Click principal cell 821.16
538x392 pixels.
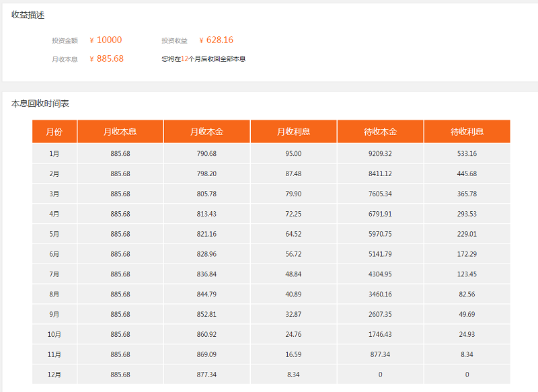pos(206,234)
